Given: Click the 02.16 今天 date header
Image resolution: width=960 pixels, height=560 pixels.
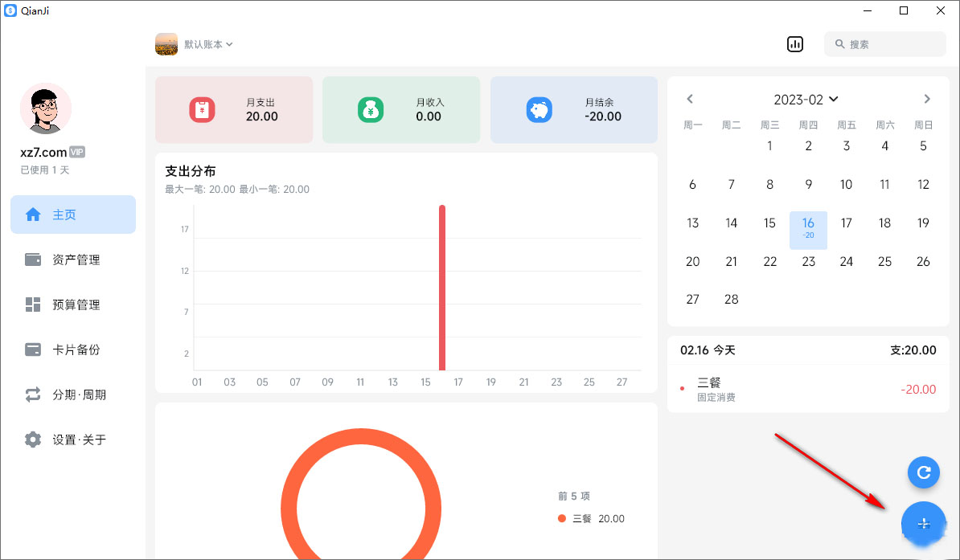Looking at the screenshot, I should (708, 350).
